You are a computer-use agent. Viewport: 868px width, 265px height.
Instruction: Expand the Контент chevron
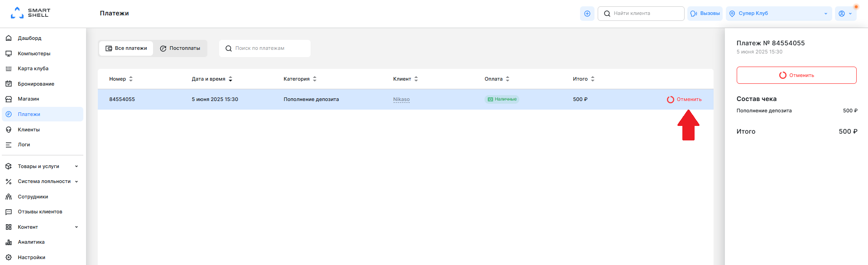coord(77,227)
